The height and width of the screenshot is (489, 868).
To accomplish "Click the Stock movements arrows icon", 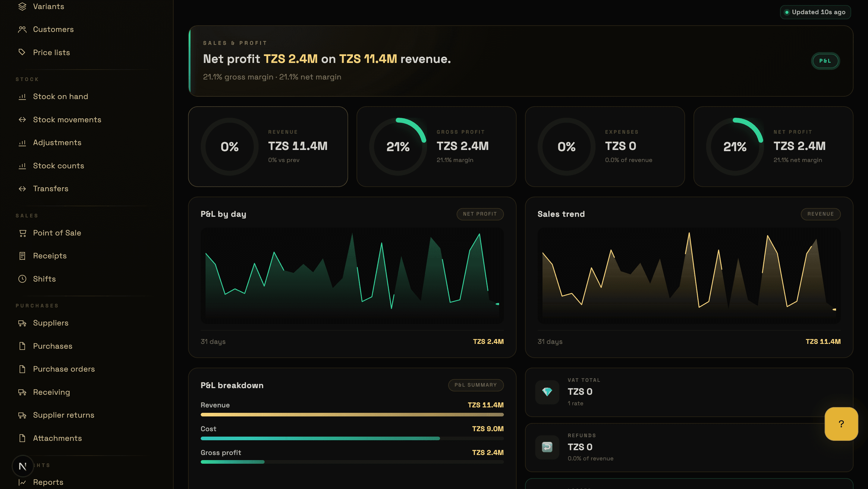I will coord(22,120).
